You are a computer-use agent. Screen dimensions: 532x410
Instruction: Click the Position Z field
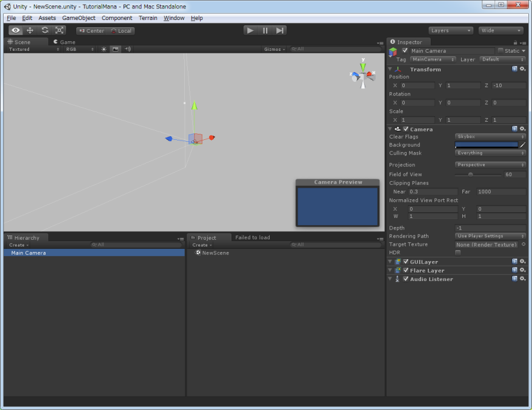point(509,85)
